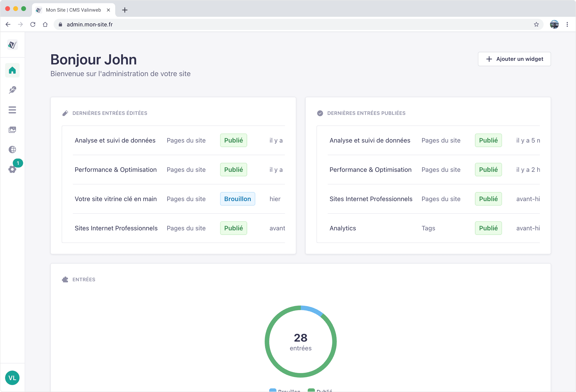Click the 28 entrées chart total
This screenshot has width=576, height=392.
pyautogui.click(x=301, y=342)
